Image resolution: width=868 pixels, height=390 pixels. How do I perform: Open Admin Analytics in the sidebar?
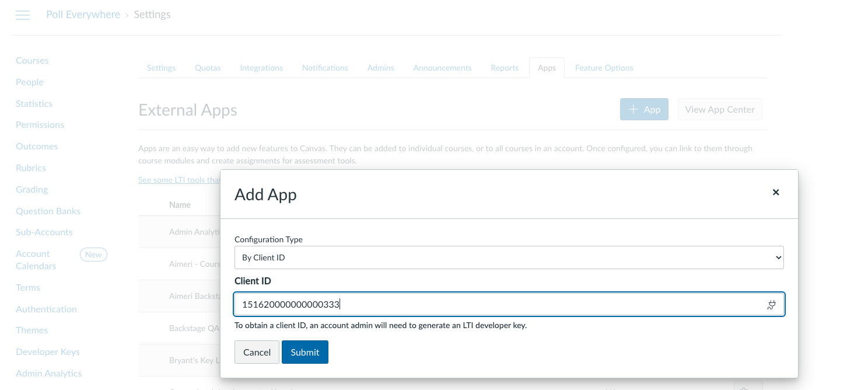[49, 374]
